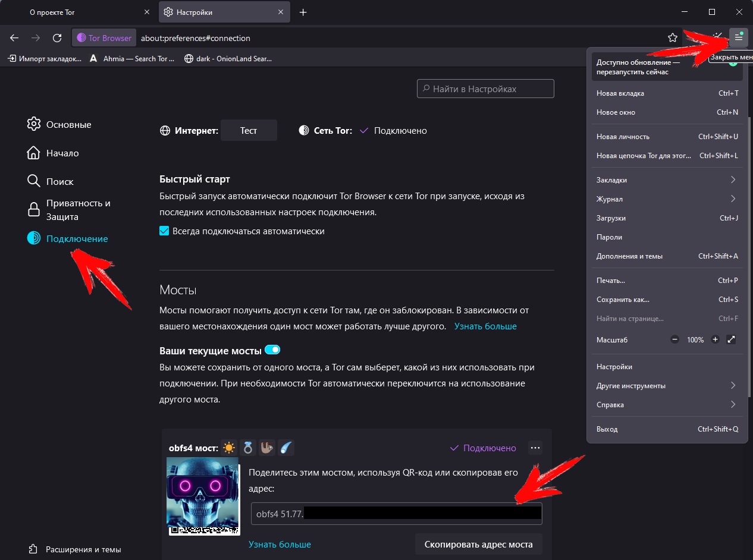Image resolution: width=753 pixels, height=560 pixels.
Task: Click the Tor Browser identity badge
Action: (x=104, y=37)
